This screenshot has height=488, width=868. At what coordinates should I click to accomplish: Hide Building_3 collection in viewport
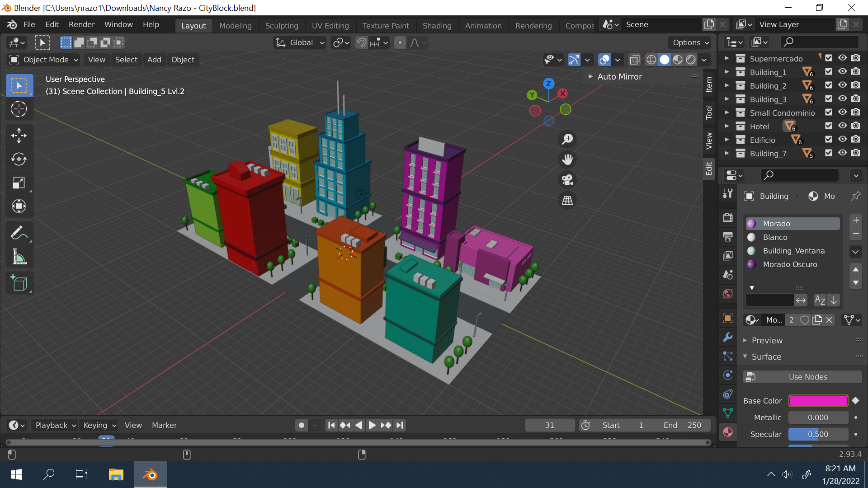[x=842, y=99]
